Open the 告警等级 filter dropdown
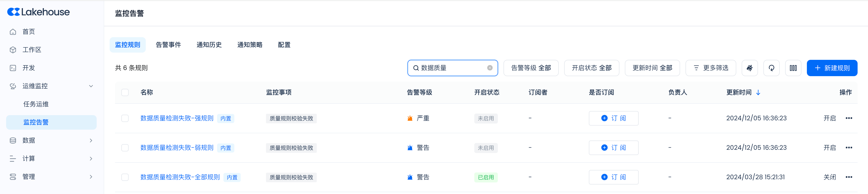Viewport: 868px width, 194px height. 531,68
